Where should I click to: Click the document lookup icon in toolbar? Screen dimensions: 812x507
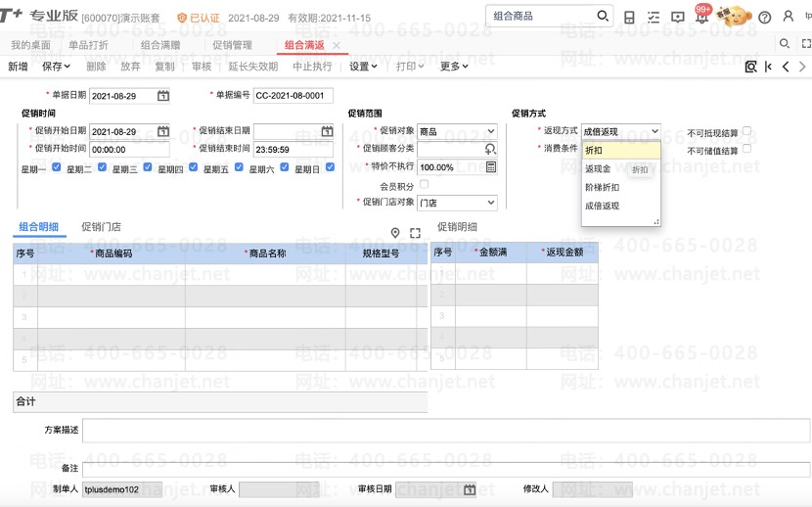pyautogui.click(x=750, y=67)
